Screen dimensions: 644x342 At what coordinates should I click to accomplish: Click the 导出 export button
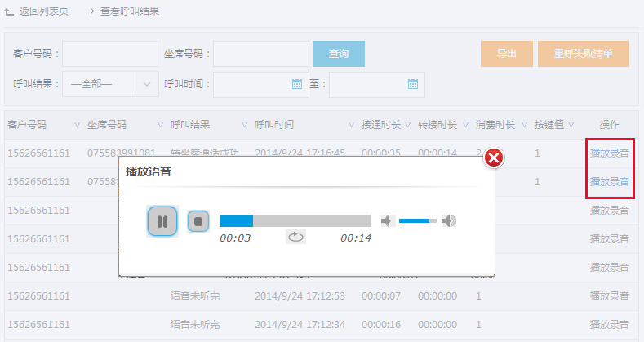pyautogui.click(x=507, y=54)
